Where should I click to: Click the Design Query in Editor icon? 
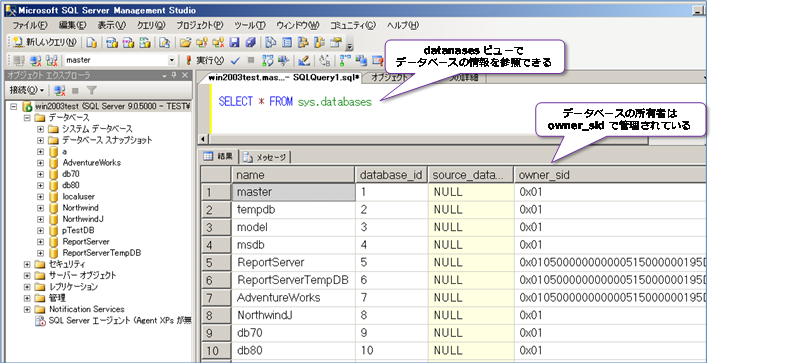point(304,60)
